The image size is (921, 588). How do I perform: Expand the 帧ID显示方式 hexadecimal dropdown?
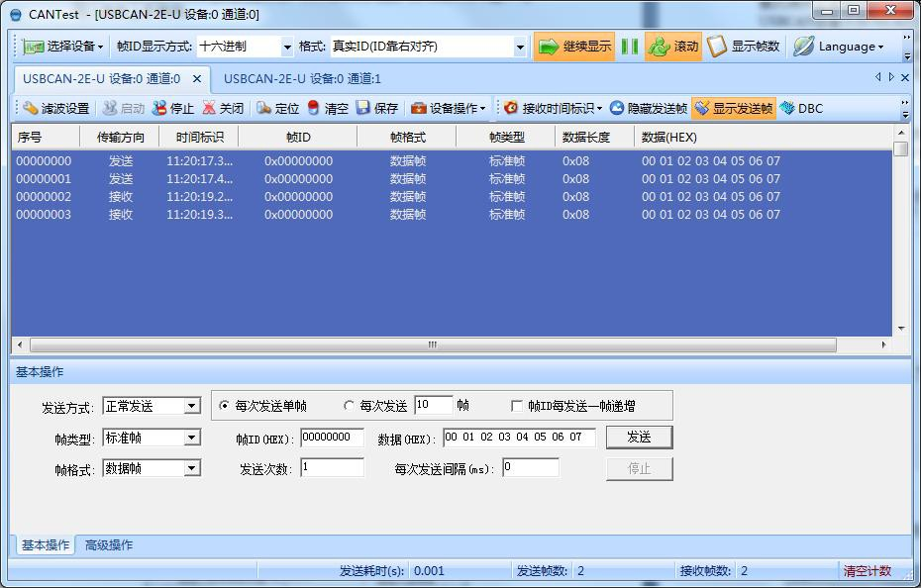point(288,47)
